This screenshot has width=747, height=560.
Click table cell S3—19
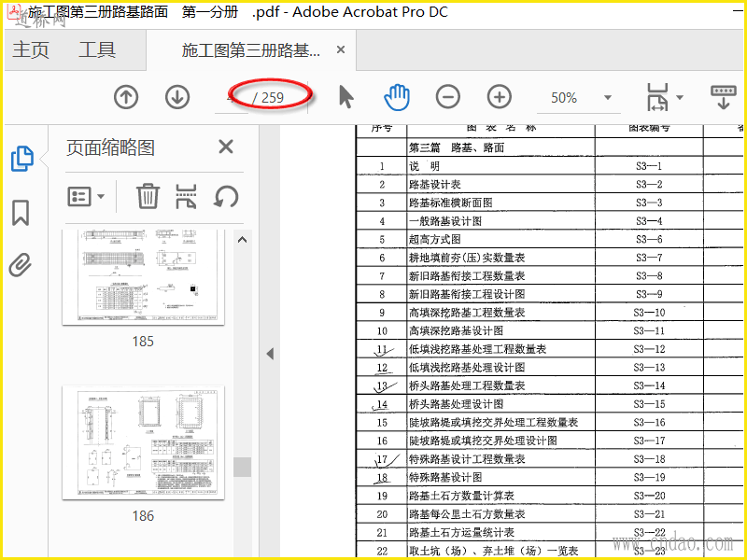(649, 477)
